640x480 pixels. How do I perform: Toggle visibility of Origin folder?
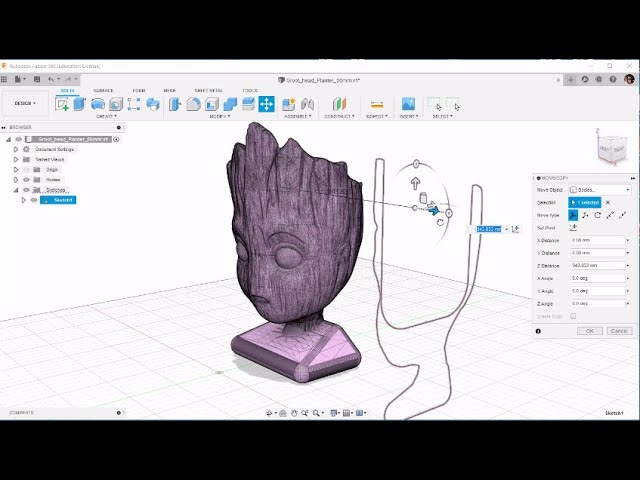pyautogui.click(x=27, y=169)
